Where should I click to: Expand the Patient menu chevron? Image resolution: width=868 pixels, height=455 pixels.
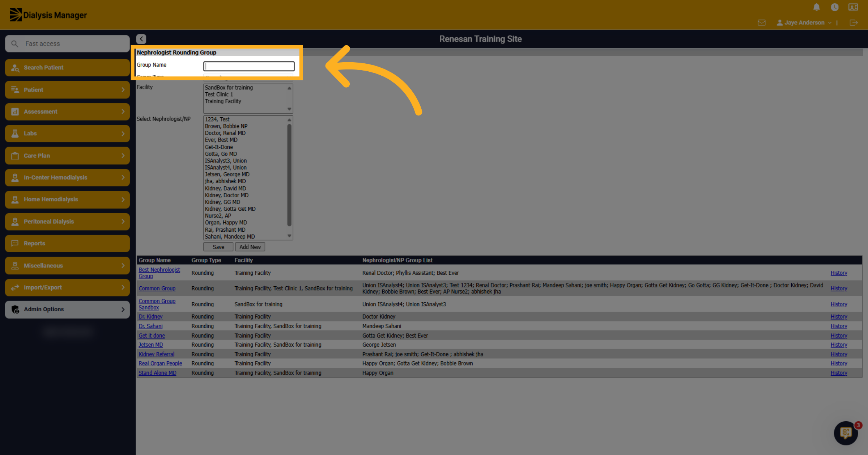123,90
